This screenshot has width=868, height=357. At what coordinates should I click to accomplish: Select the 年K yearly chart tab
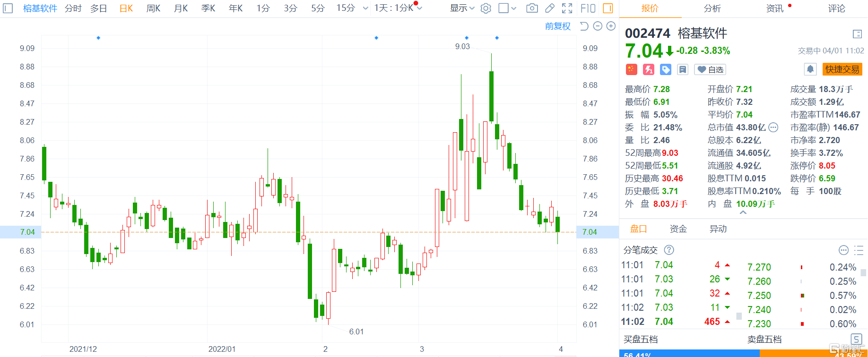pos(236,8)
